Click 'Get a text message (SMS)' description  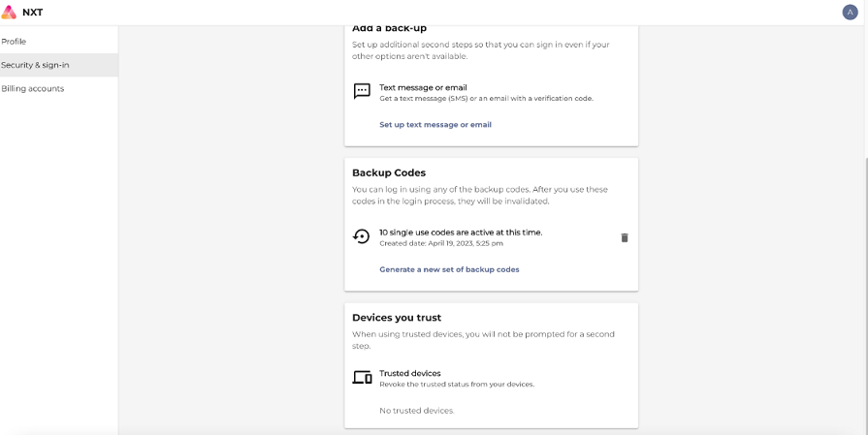pyautogui.click(x=486, y=99)
